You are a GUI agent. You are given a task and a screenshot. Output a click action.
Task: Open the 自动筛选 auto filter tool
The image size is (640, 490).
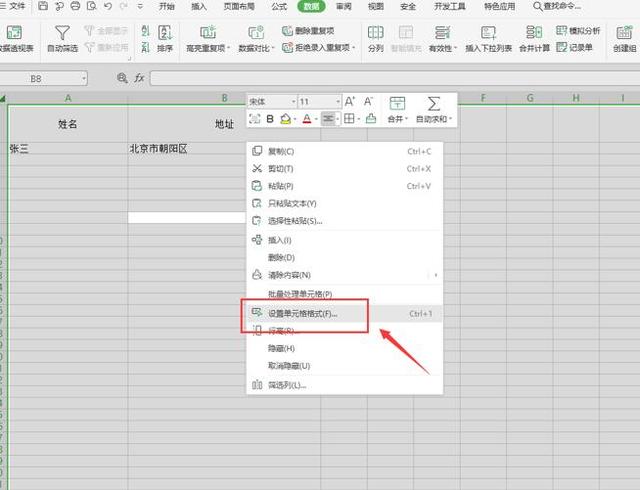point(62,39)
